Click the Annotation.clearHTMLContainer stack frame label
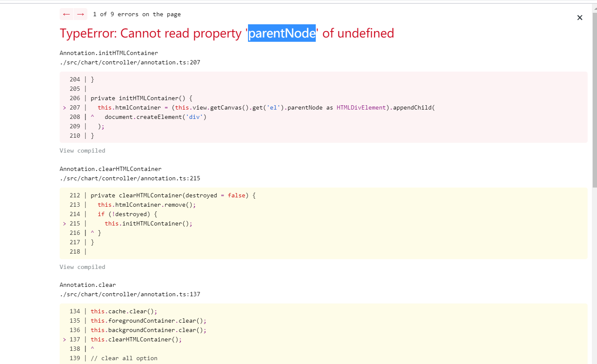This screenshot has width=597, height=364. coord(110,169)
